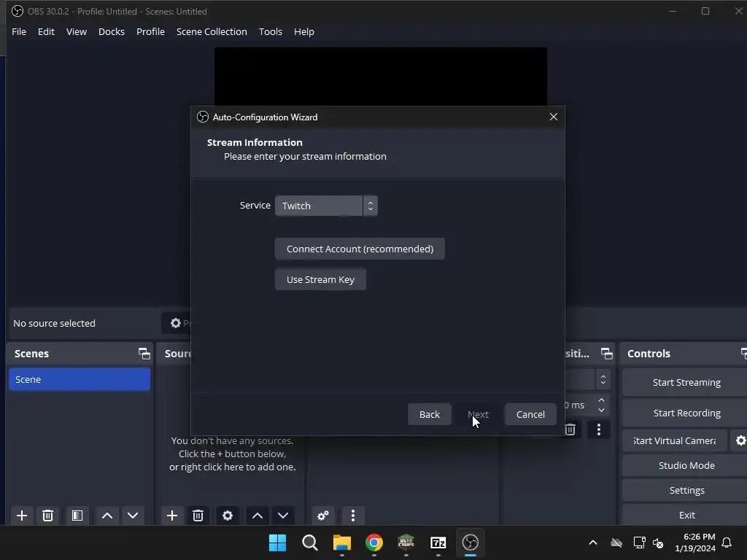Open Google Chrome from taskbar
The height and width of the screenshot is (560, 747).
[374, 542]
